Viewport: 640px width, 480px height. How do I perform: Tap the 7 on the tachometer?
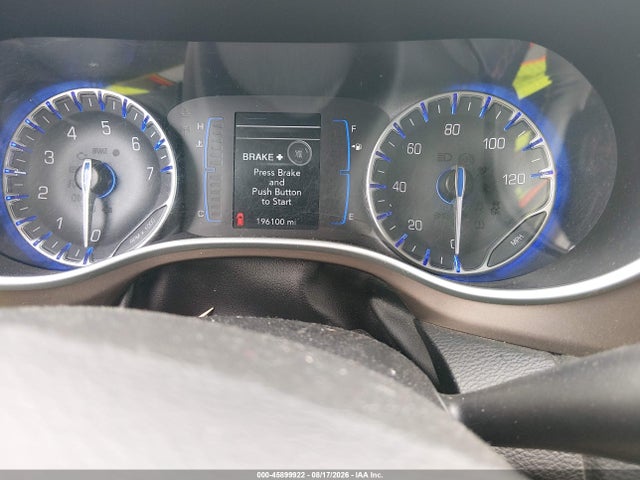[150, 173]
